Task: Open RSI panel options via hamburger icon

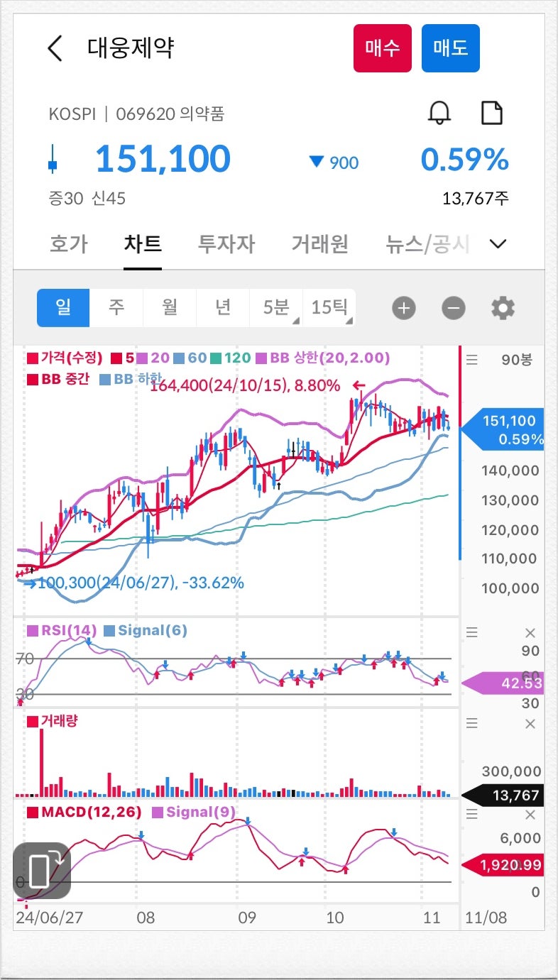Action: click(x=471, y=632)
